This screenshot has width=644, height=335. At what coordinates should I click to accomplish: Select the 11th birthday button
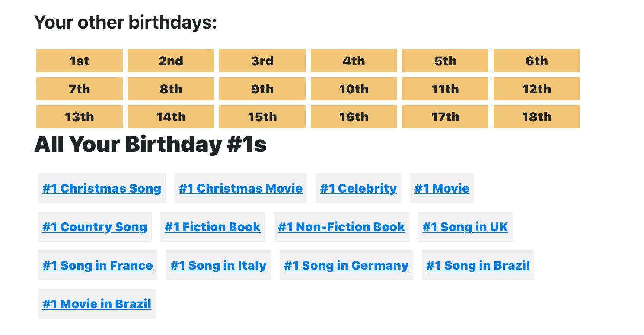[445, 89]
